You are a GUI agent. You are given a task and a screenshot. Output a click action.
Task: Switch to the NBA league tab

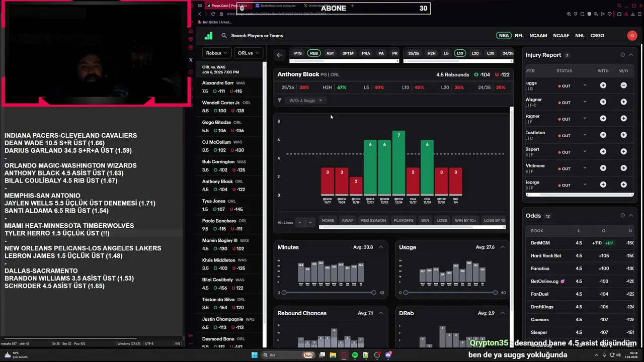tap(504, 36)
